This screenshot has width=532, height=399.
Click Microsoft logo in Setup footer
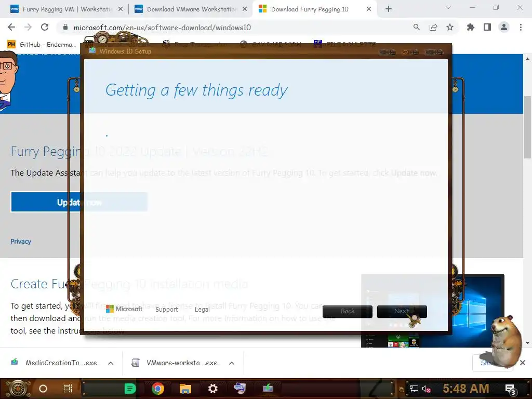[x=124, y=309]
